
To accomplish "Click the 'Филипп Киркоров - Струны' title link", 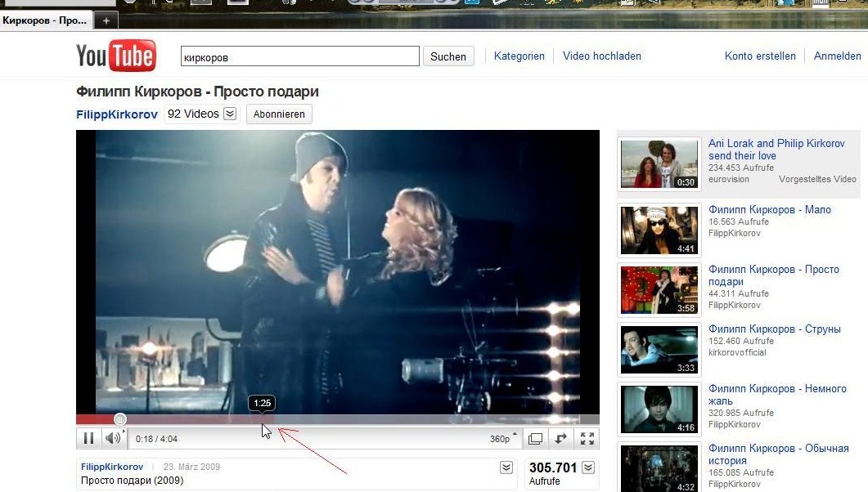I will (775, 329).
